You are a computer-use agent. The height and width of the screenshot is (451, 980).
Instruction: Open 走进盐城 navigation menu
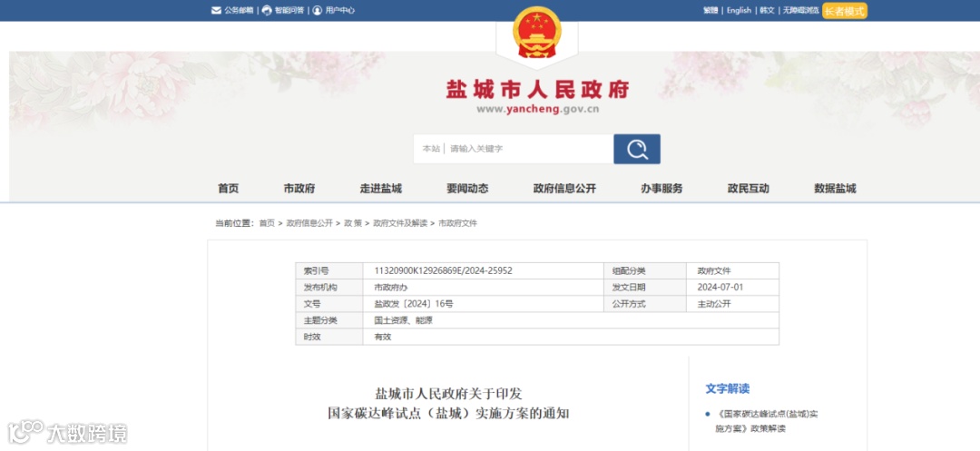click(x=380, y=189)
